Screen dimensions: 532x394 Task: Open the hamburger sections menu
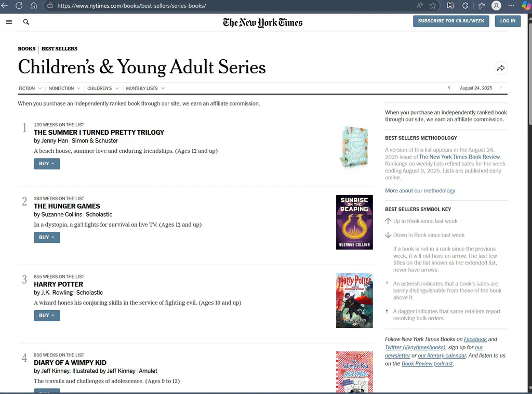(9, 22)
